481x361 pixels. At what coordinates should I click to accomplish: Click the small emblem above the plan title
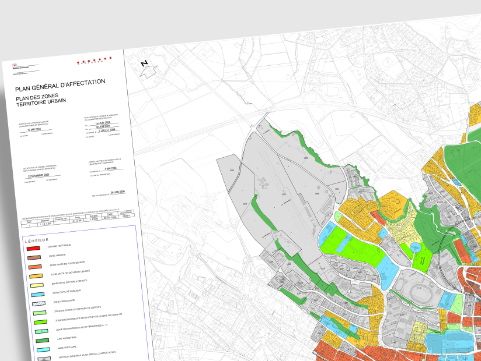[x=20, y=67]
